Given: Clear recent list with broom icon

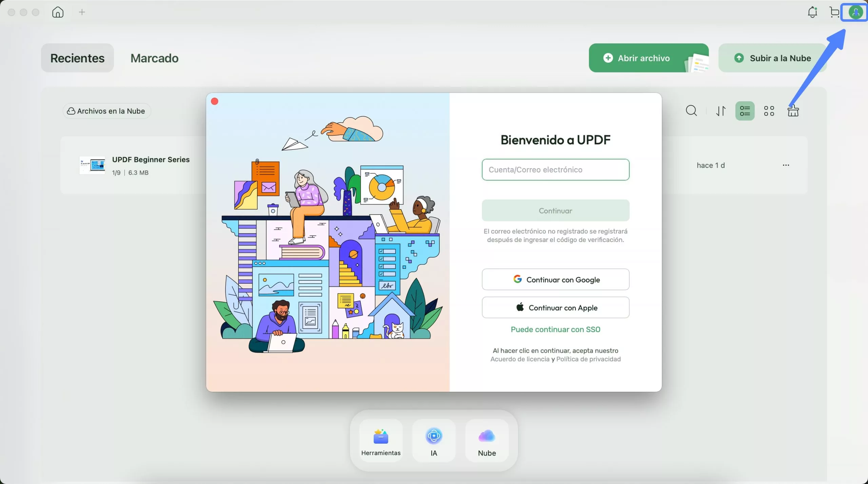Looking at the screenshot, I should click(x=793, y=110).
